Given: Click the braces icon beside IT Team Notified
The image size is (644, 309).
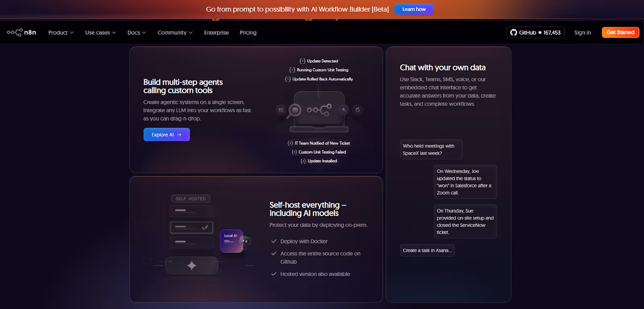Looking at the screenshot, I should click(x=290, y=143).
